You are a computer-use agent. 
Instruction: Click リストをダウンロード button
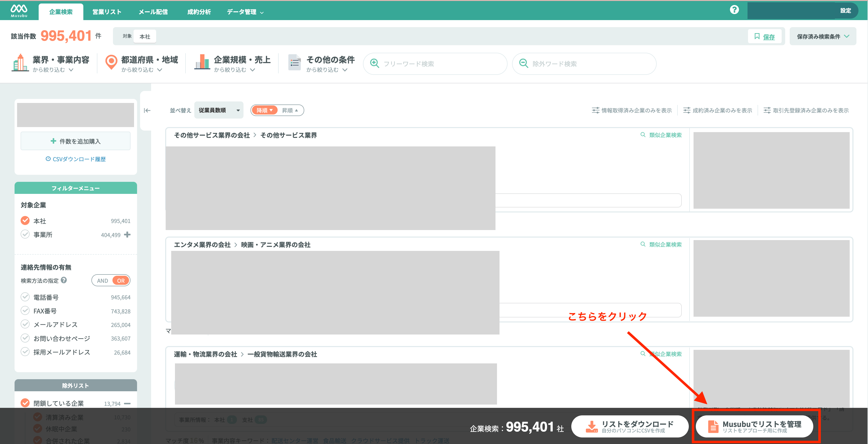(x=630, y=426)
